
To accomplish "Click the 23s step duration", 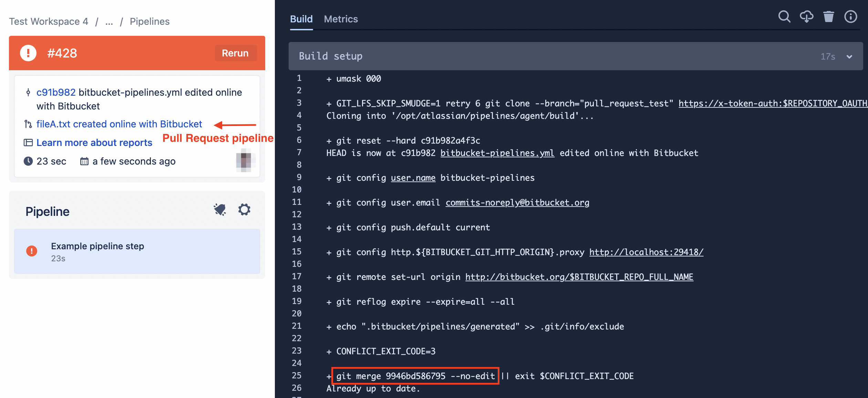I will click(58, 258).
